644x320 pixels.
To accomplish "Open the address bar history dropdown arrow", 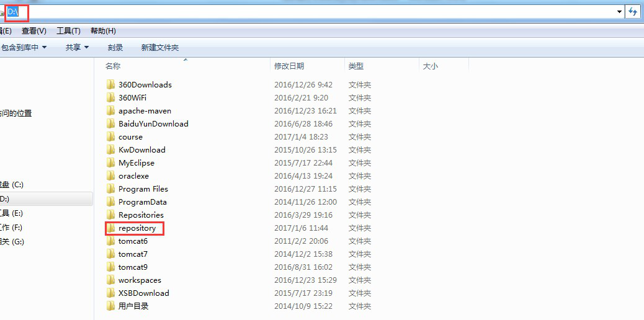I will point(619,12).
